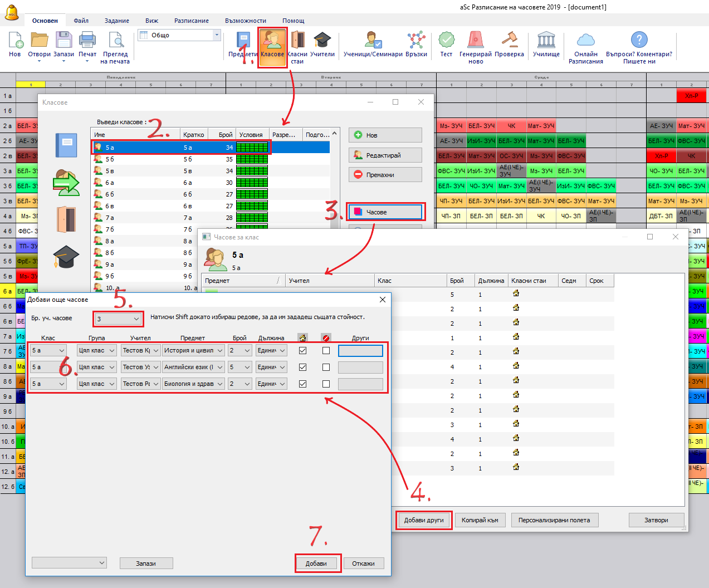The width and height of the screenshot is (709, 588).
Task: Open the Разписание menu tab
Action: [191, 21]
